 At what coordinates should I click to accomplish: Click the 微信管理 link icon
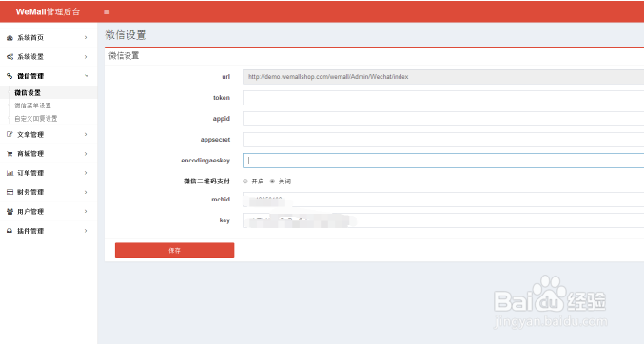[10, 76]
